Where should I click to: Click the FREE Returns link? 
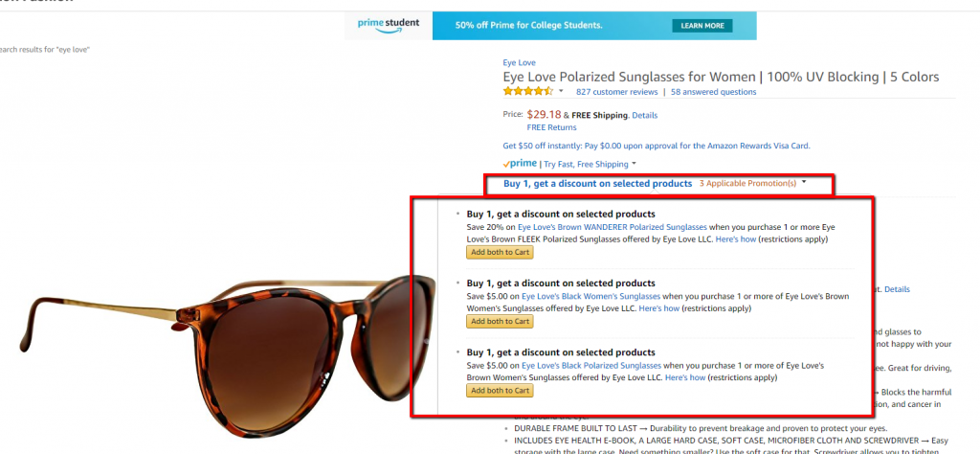pyautogui.click(x=552, y=127)
